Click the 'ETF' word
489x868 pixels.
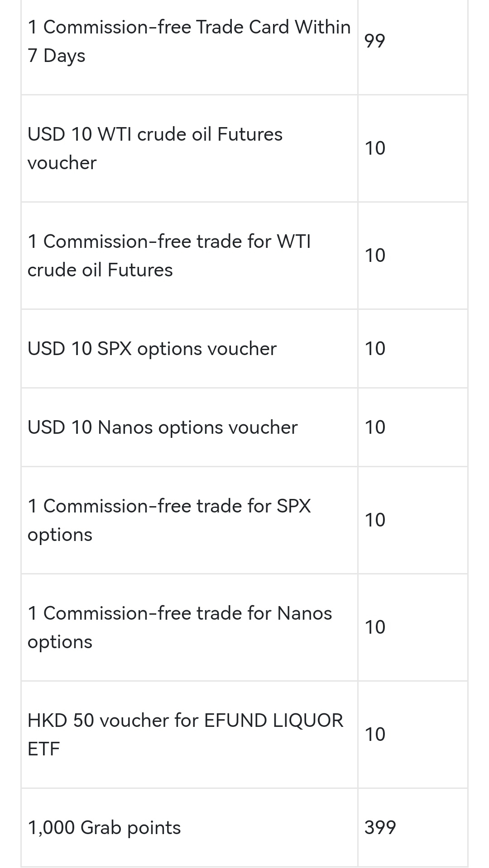point(43,749)
